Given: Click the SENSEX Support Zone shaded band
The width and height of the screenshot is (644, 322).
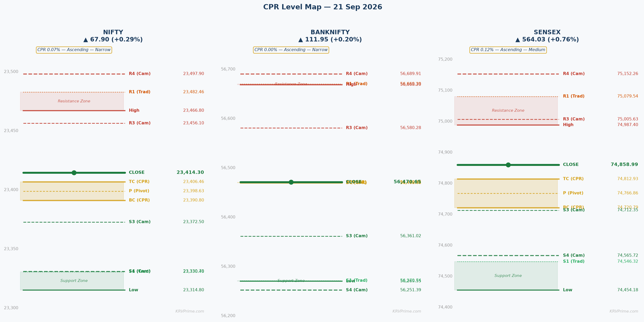Looking at the screenshot, I should [506, 276].
